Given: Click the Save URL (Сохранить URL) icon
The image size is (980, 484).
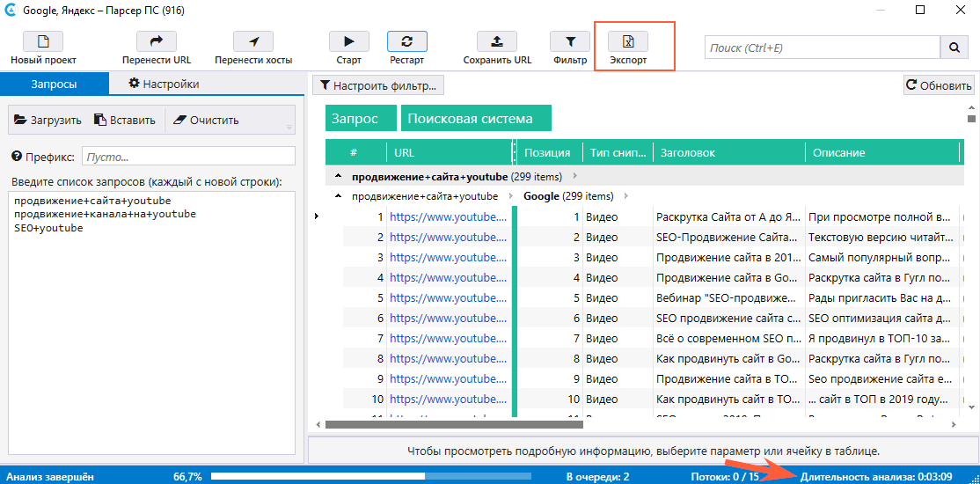Looking at the screenshot, I should [497, 41].
